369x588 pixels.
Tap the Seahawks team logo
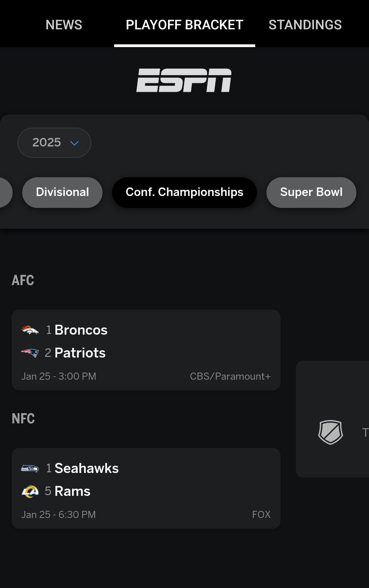(30, 468)
